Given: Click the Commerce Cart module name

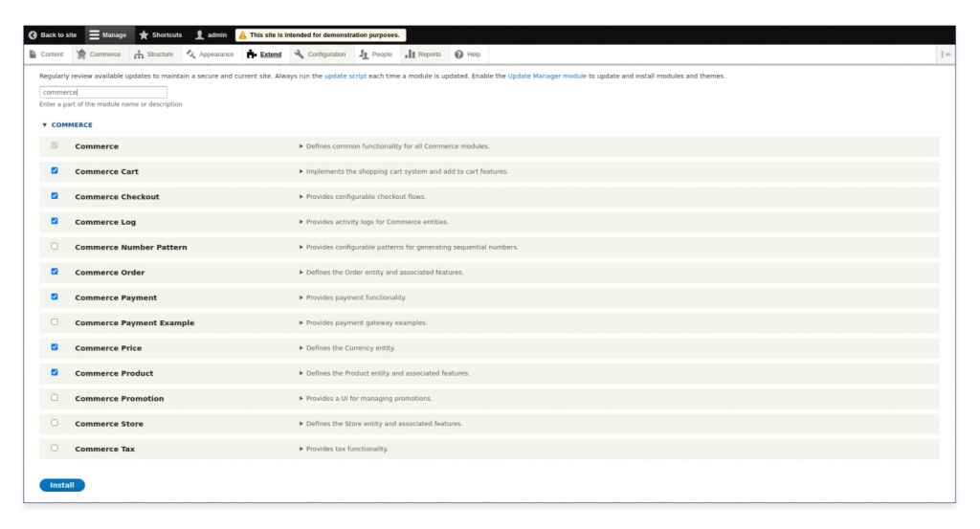Looking at the screenshot, I should pos(107,171).
